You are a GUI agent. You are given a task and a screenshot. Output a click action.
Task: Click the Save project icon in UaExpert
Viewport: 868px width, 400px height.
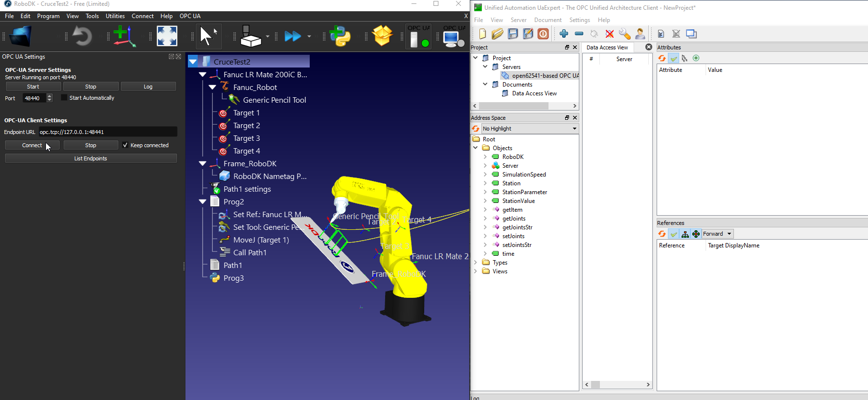[x=513, y=34]
